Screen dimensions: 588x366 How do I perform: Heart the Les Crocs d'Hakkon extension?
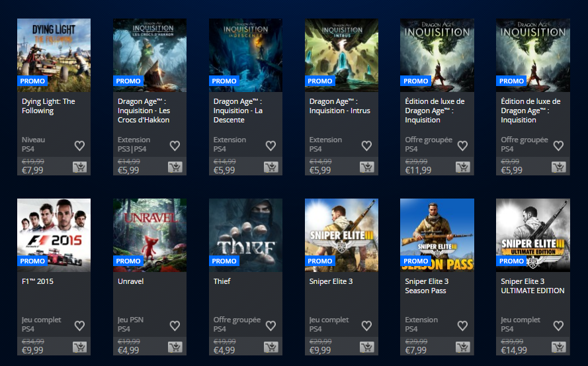[175, 146]
